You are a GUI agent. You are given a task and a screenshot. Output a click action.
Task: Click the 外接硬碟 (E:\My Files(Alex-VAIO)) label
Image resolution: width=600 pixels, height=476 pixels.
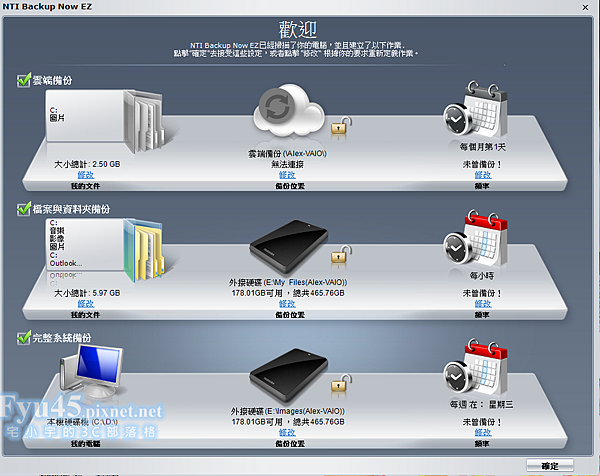tap(288, 282)
